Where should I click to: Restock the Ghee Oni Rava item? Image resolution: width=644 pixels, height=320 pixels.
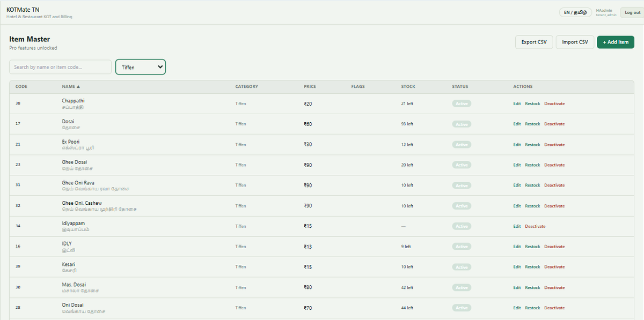pyautogui.click(x=532, y=185)
